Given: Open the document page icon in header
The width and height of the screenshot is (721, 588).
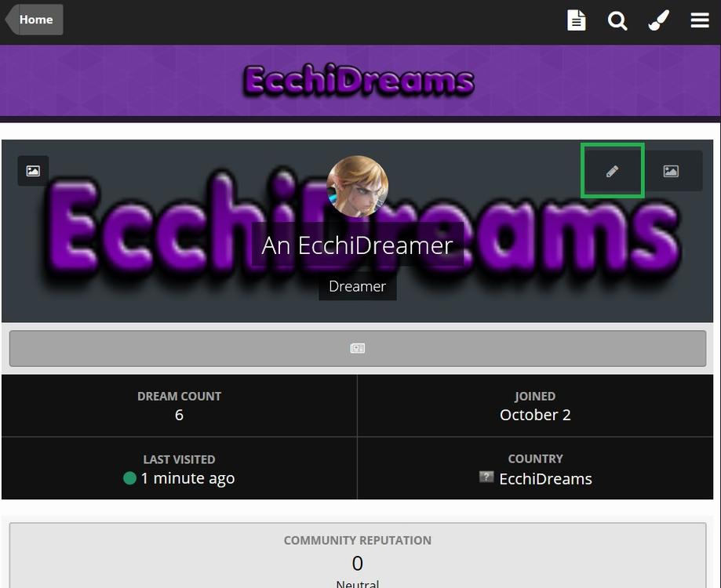Looking at the screenshot, I should [x=576, y=20].
